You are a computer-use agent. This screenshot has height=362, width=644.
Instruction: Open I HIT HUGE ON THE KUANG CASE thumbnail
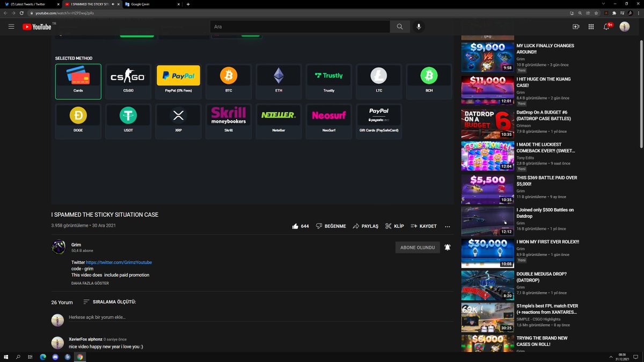pos(487,90)
